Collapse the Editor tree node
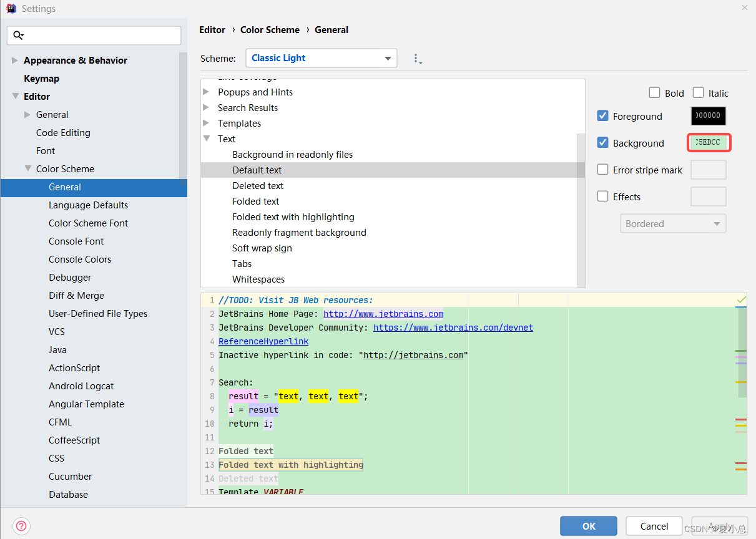The width and height of the screenshot is (756, 539). click(15, 97)
